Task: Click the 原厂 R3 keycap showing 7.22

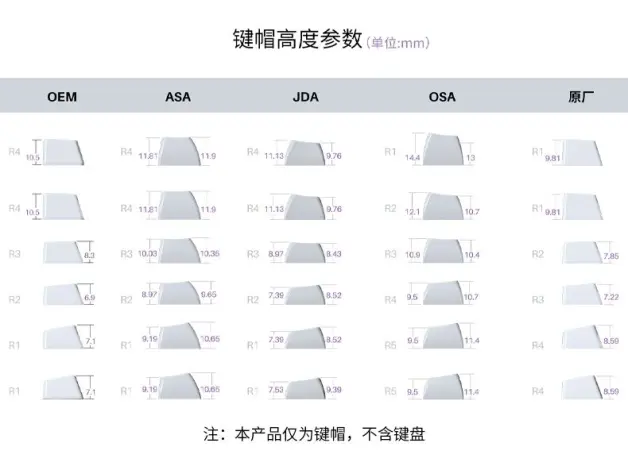Action: [x=582, y=294]
